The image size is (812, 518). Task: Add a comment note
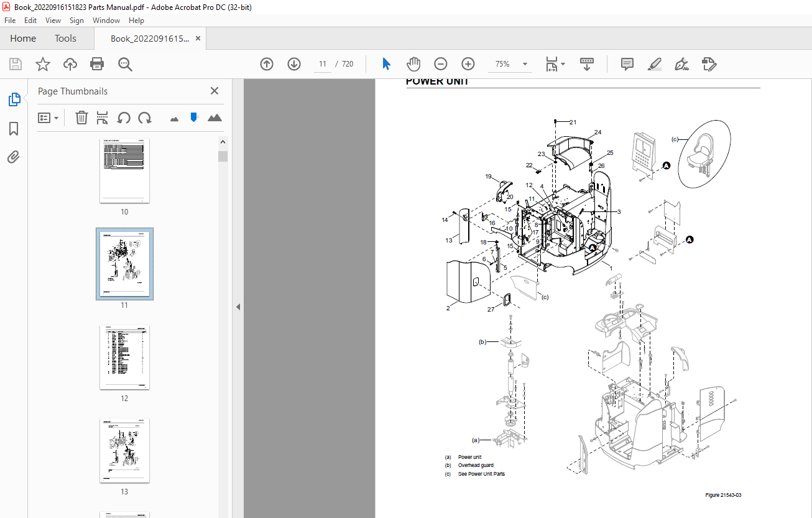[x=627, y=64]
